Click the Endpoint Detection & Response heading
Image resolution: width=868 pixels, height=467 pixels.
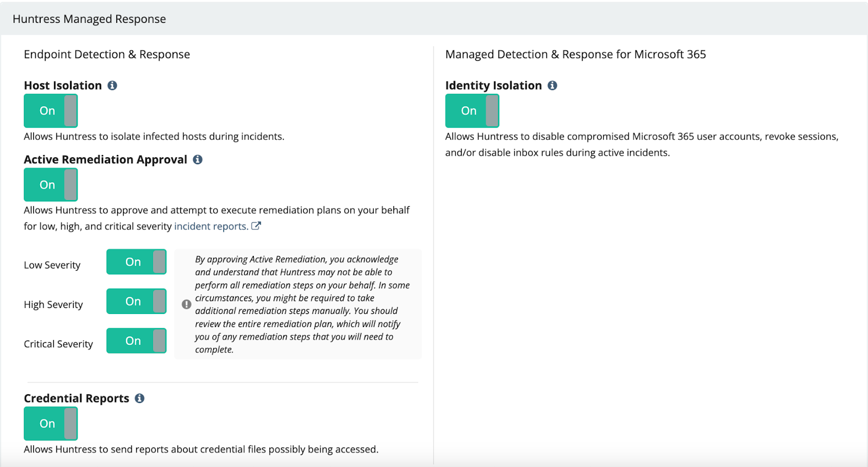click(x=107, y=54)
